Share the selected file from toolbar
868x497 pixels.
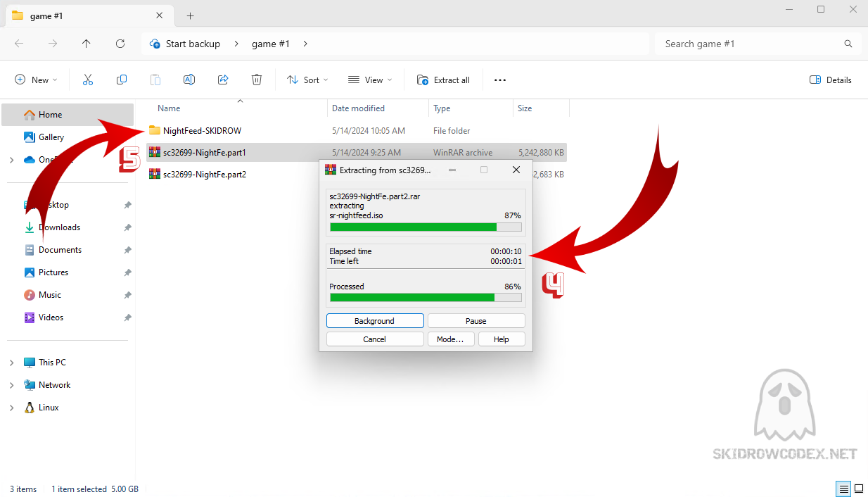click(223, 80)
